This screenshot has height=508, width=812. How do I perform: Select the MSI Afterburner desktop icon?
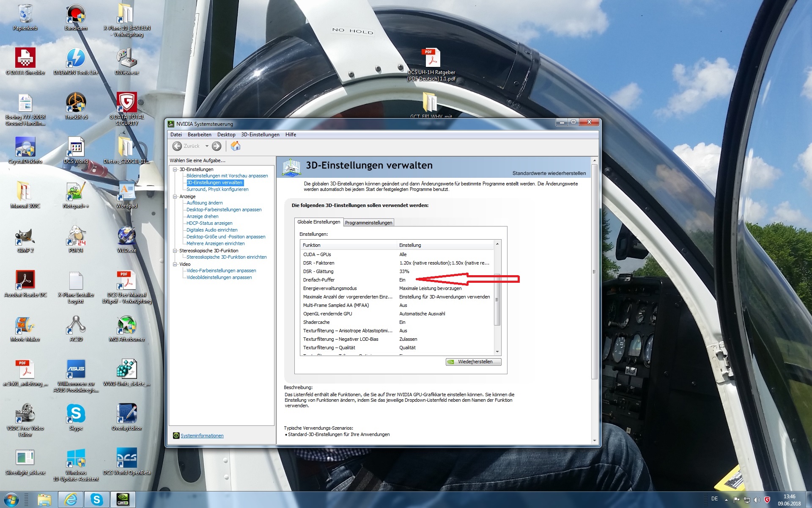point(127,328)
